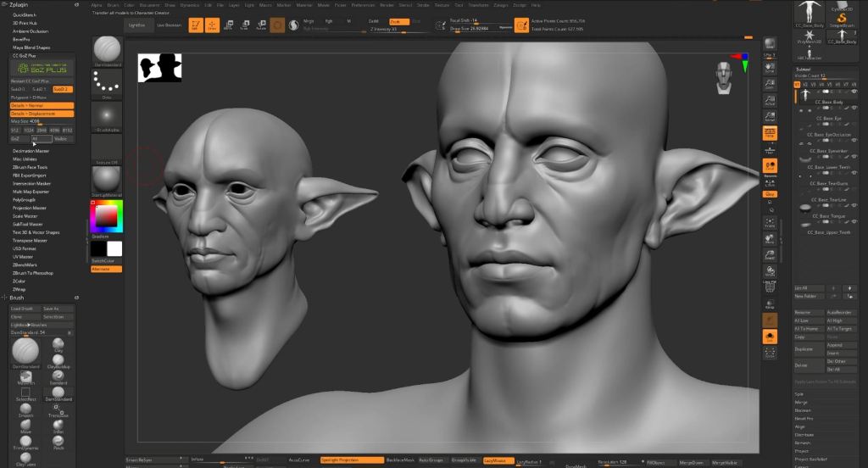The width and height of the screenshot is (868, 468).
Task: Activate the Edit mode button
Action: 196,25
